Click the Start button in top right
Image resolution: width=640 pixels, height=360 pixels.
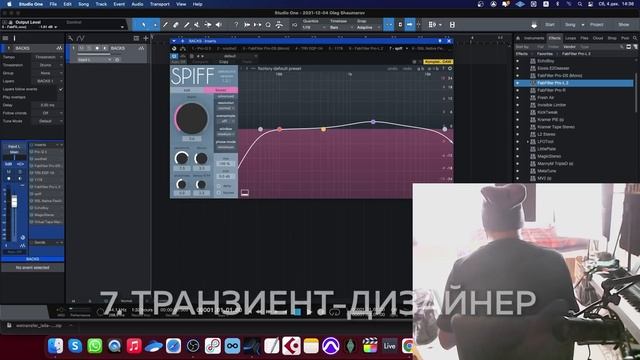tap(550, 25)
